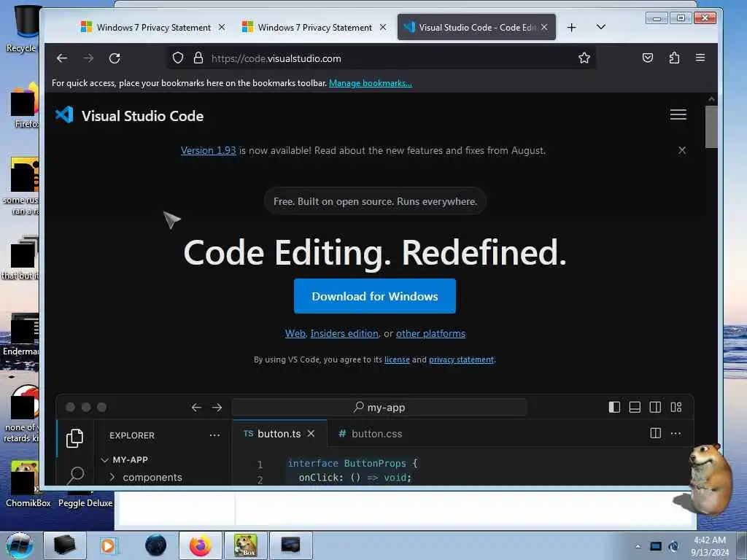Screen dimensions: 747x560
Task: Open the Firefox extensions puzzle icon
Action: pos(674,58)
